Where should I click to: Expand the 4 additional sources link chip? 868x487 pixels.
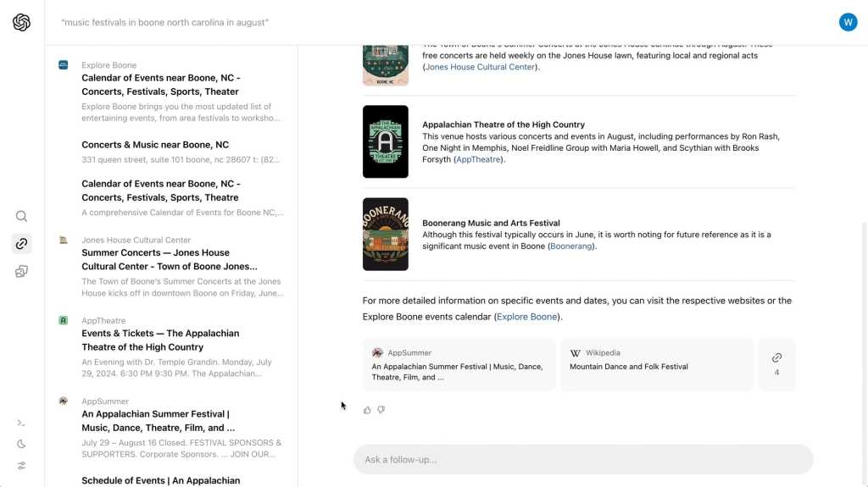776,364
